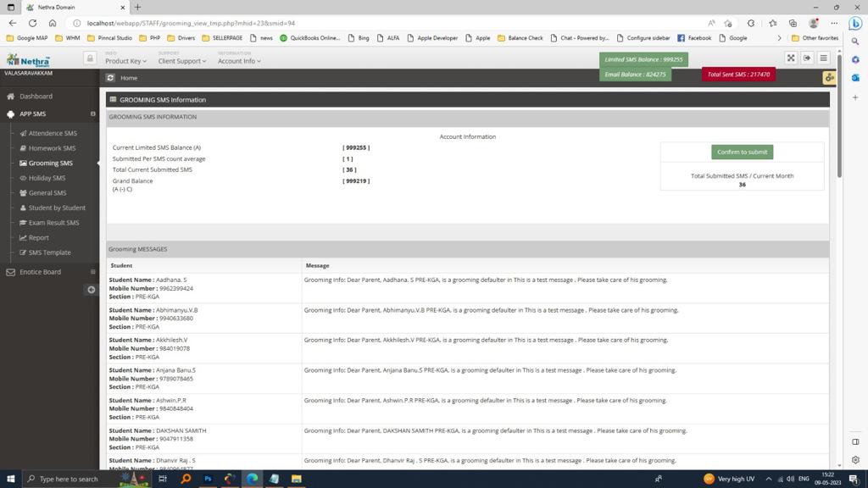Click the Edge sidebar search icon
The width and height of the screenshot is (868, 488).
click(855, 42)
